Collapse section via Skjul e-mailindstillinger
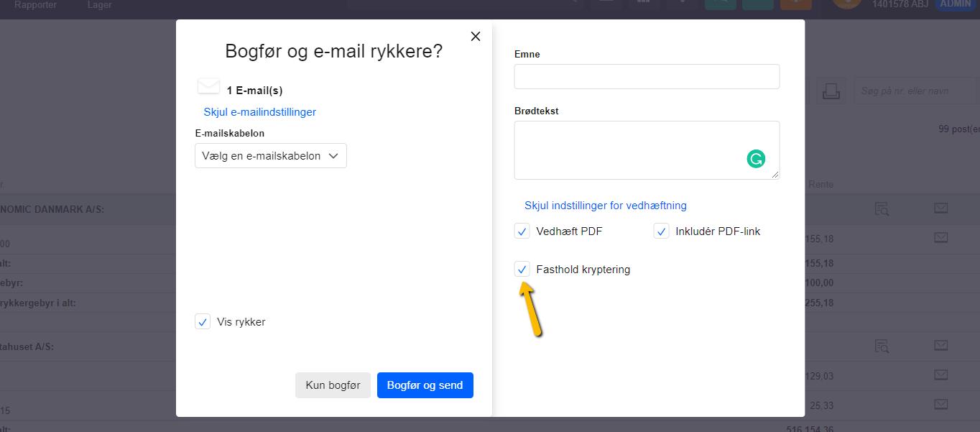This screenshot has width=980, height=432. (x=259, y=111)
